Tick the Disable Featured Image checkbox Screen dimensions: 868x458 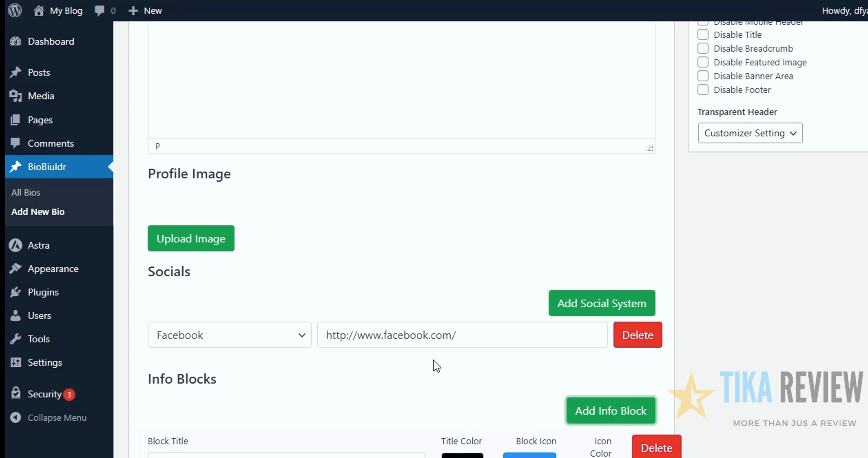click(703, 62)
